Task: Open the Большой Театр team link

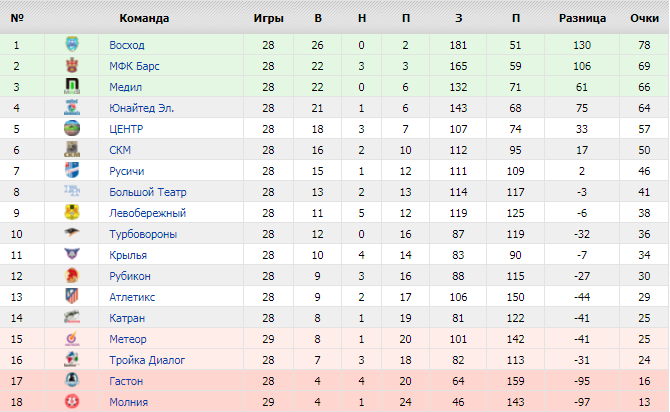Action: pyautogui.click(x=148, y=192)
